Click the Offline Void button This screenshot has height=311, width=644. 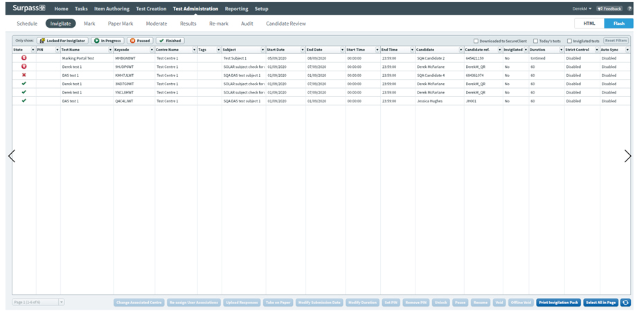click(x=520, y=303)
